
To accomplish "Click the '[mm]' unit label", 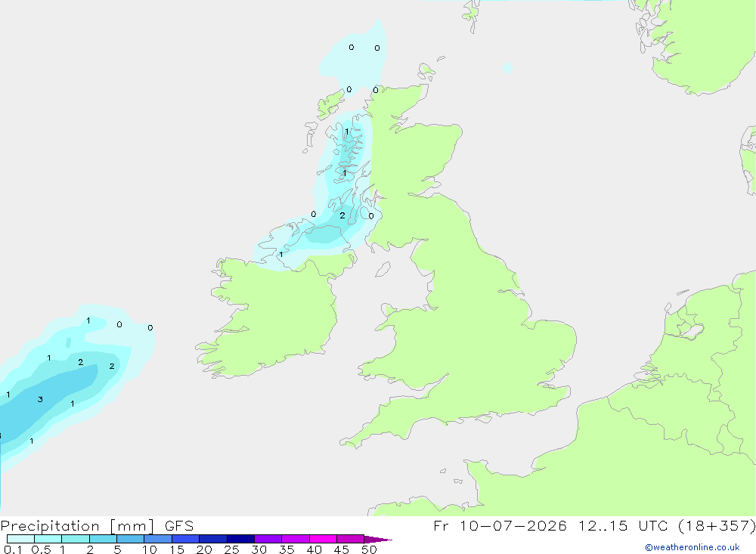I will click(132, 526).
